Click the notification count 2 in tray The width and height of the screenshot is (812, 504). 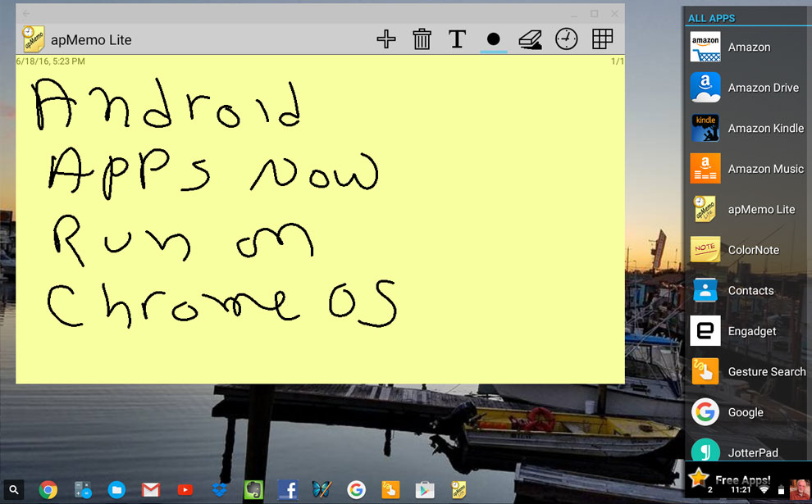tap(710, 490)
